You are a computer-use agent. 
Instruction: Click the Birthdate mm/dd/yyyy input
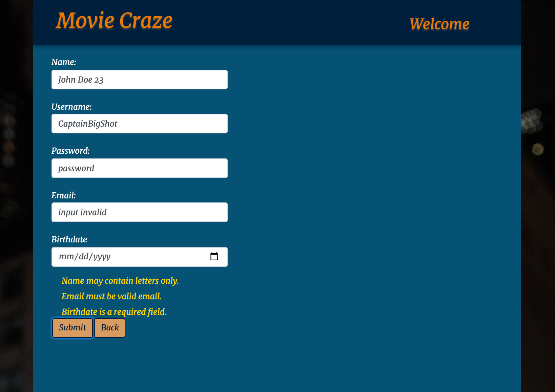[129, 257]
